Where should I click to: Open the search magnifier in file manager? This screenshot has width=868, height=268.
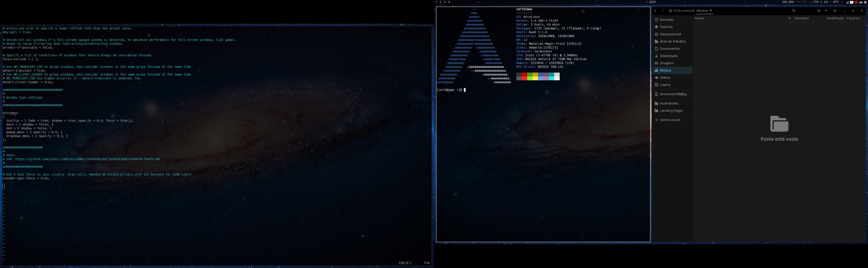(794, 11)
